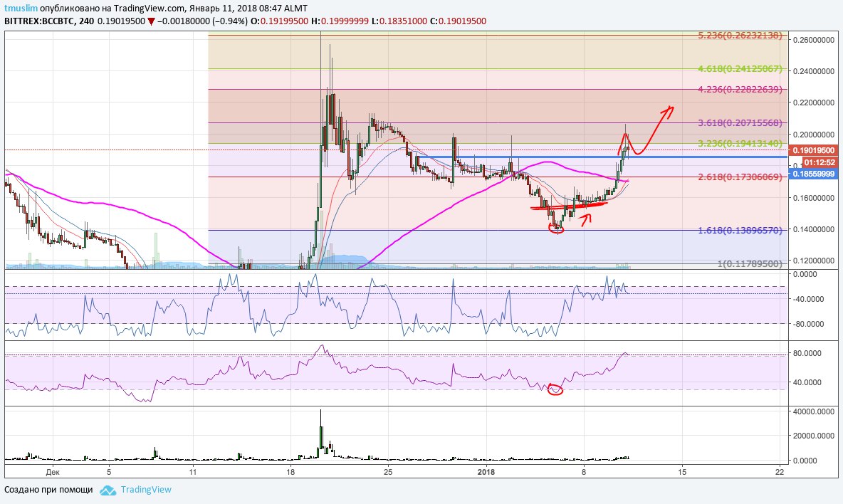Open the tmuslim author link

click(x=21, y=9)
